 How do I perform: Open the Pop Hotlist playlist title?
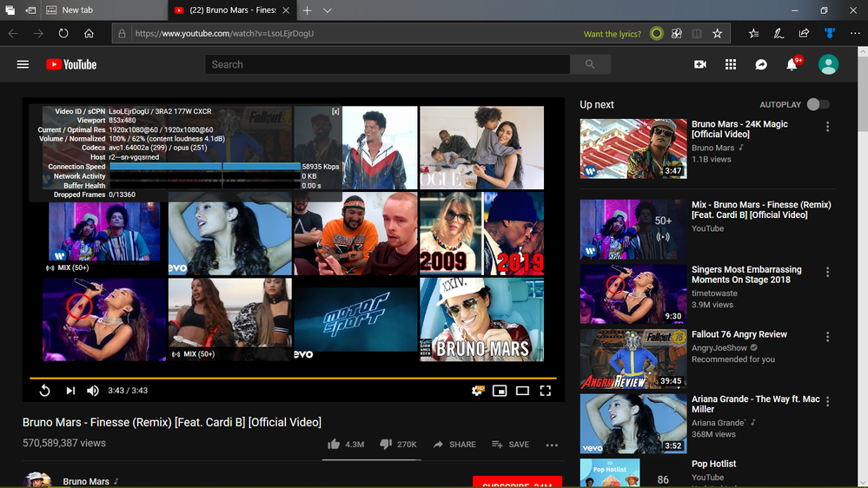(x=713, y=464)
